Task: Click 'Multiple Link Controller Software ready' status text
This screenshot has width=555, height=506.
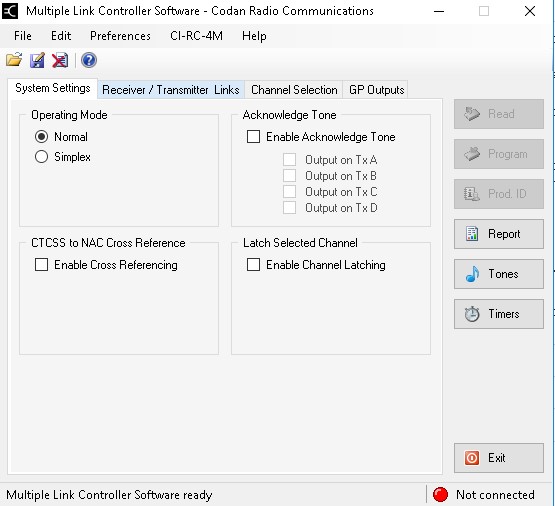Action: tap(109, 495)
